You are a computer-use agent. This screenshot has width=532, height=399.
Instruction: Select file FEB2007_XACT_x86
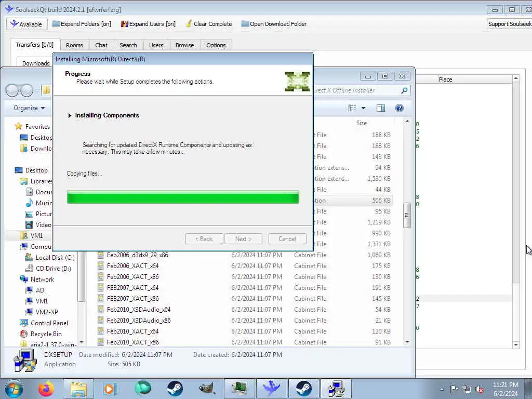(x=132, y=299)
